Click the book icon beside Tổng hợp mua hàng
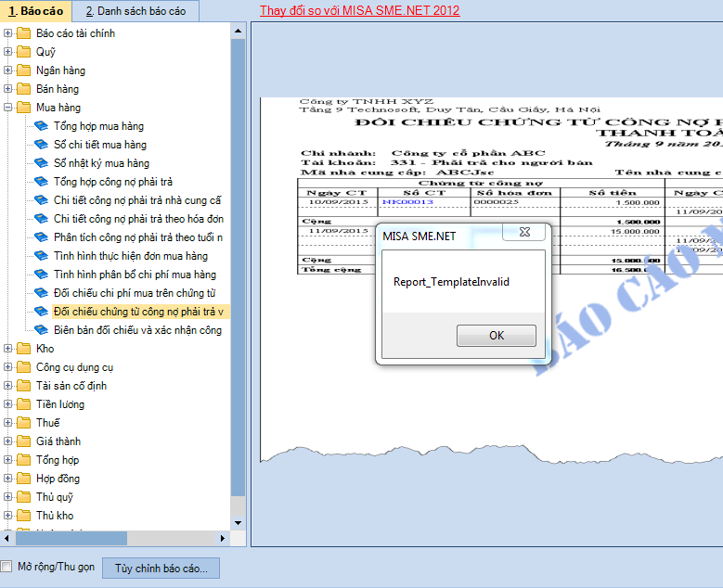The height and width of the screenshot is (588, 723). pos(41,126)
